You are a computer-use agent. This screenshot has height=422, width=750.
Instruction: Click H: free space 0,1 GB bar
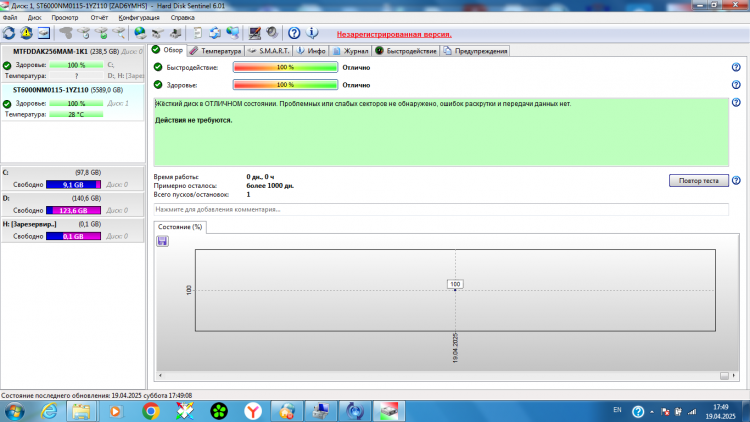[x=73, y=236]
